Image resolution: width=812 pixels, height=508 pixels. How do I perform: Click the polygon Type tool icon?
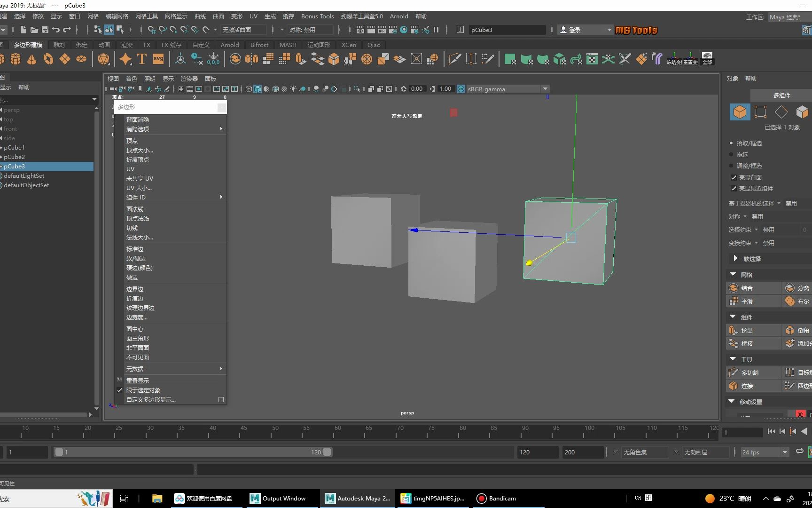[x=142, y=59]
